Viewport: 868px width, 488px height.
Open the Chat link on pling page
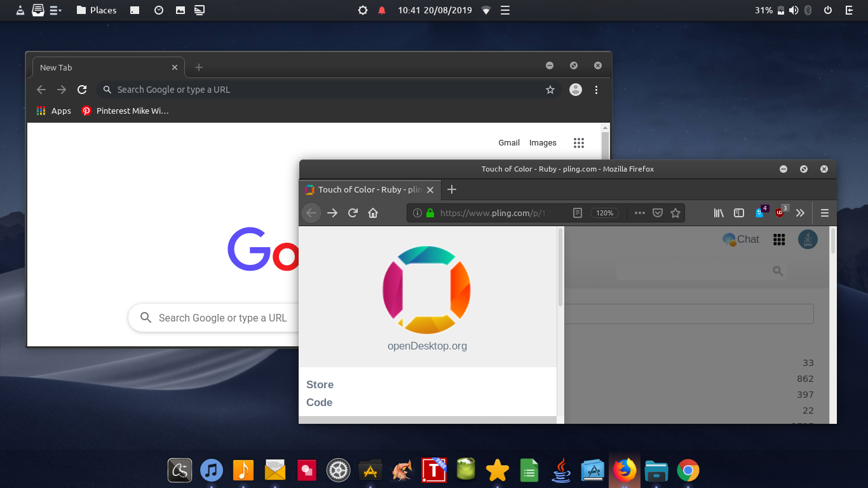pyautogui.click(x=741, y=239)
